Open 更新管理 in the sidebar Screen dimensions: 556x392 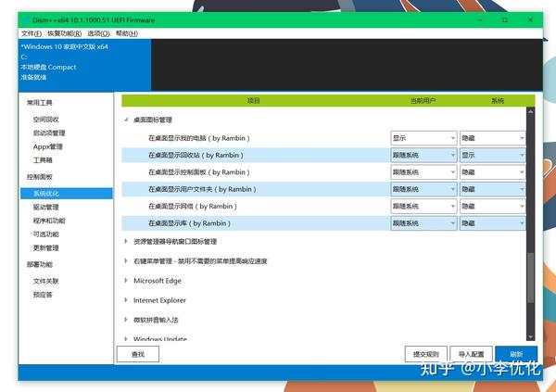point(45,248)
